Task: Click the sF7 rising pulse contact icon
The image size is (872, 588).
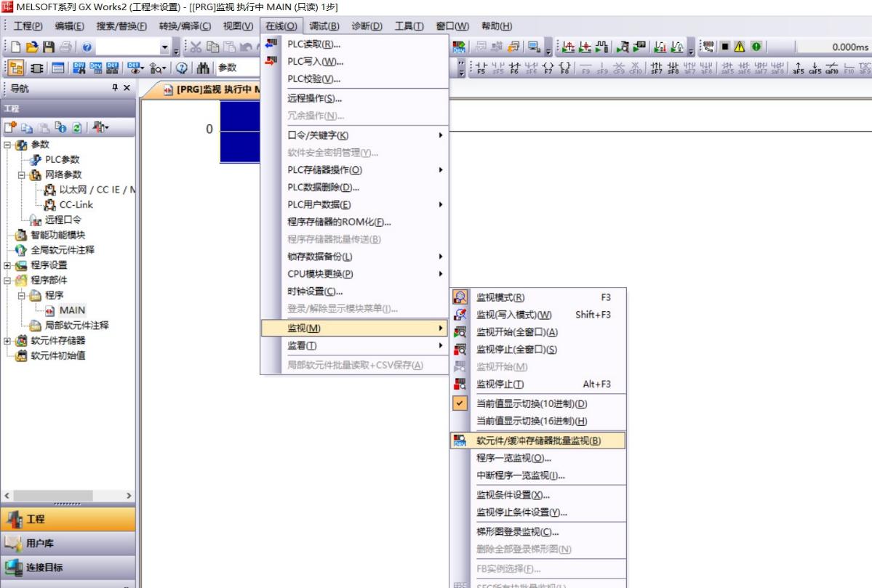Action: (656, 68)
